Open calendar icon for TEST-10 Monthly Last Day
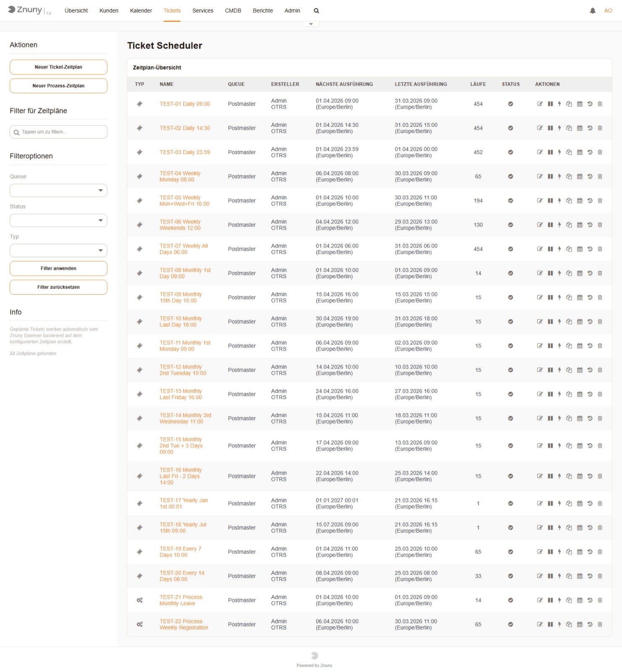Screen dimensions: 622x672 [580, 322]
